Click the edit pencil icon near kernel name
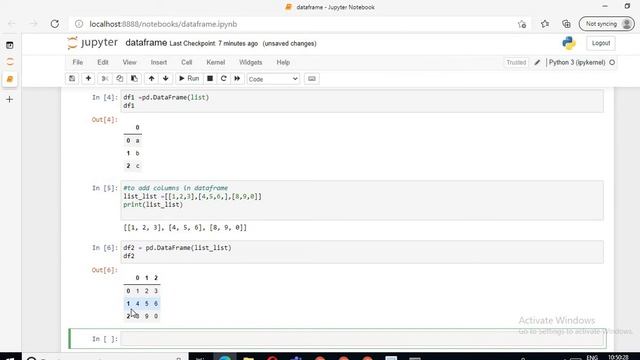This screenshot has height=360, width=640. click(x=537, y=62)
